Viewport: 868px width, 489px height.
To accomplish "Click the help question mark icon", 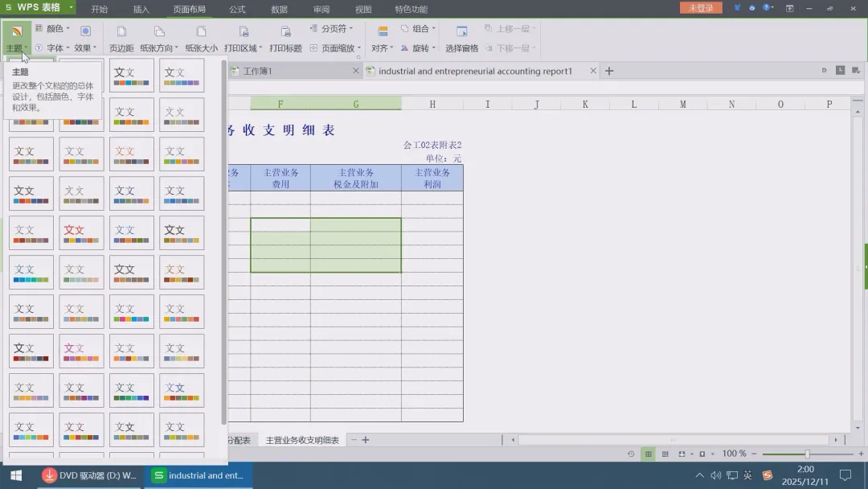I will point(766,8).
